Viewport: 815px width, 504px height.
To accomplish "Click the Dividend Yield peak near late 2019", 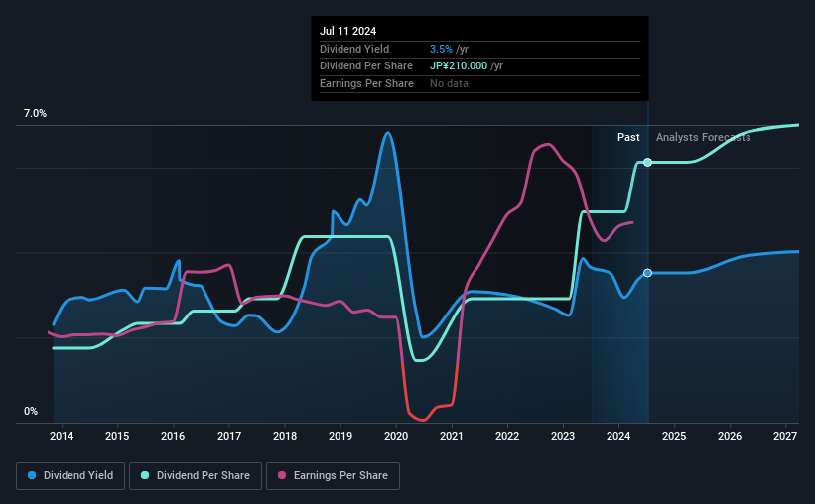I will coord(388,133).
